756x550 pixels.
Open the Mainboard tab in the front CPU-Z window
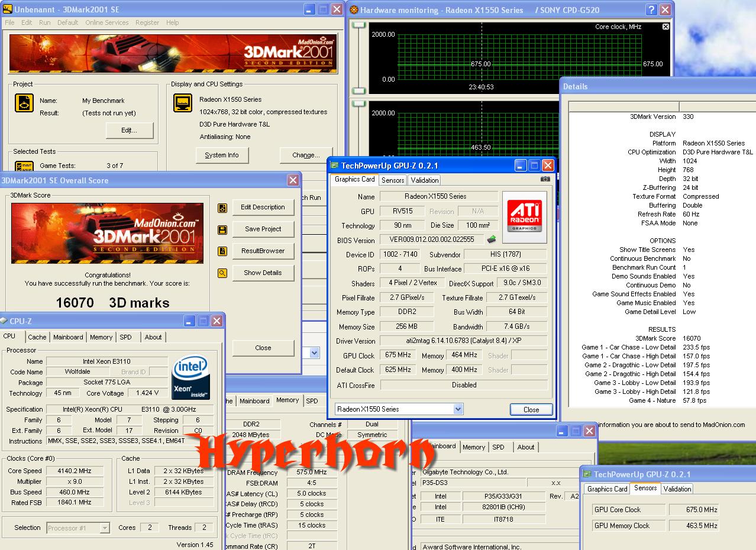[x=68, y=337]
